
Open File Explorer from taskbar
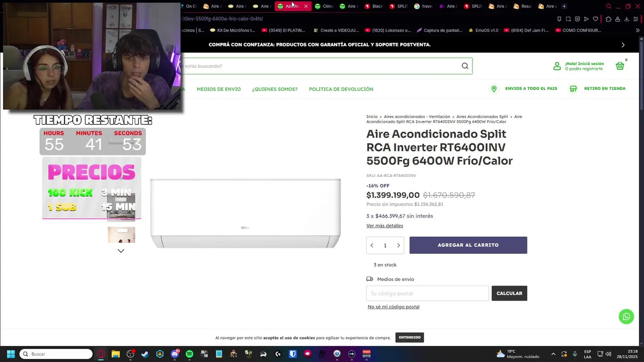click(x=116, y=354)
